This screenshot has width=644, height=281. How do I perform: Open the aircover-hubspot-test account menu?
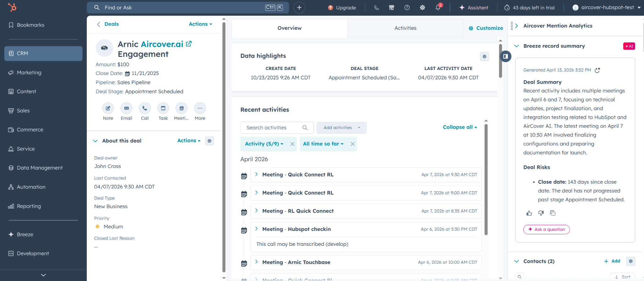click(x=607, y=8)
